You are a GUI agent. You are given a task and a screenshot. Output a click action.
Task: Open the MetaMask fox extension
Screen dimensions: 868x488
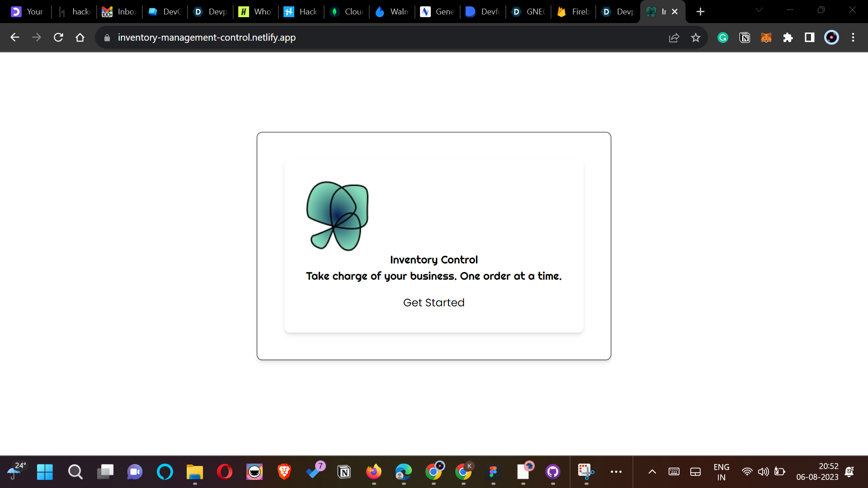tap(766, 38)
